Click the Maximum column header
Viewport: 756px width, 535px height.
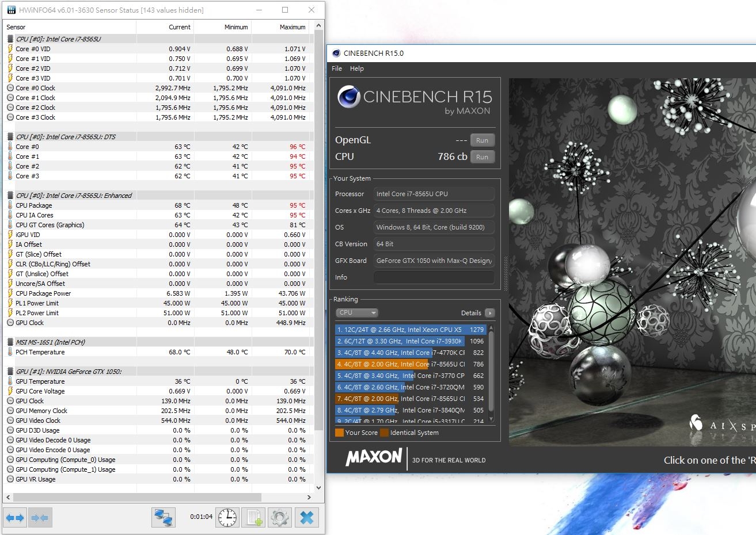pyautogui.click(x=280, y=27)
